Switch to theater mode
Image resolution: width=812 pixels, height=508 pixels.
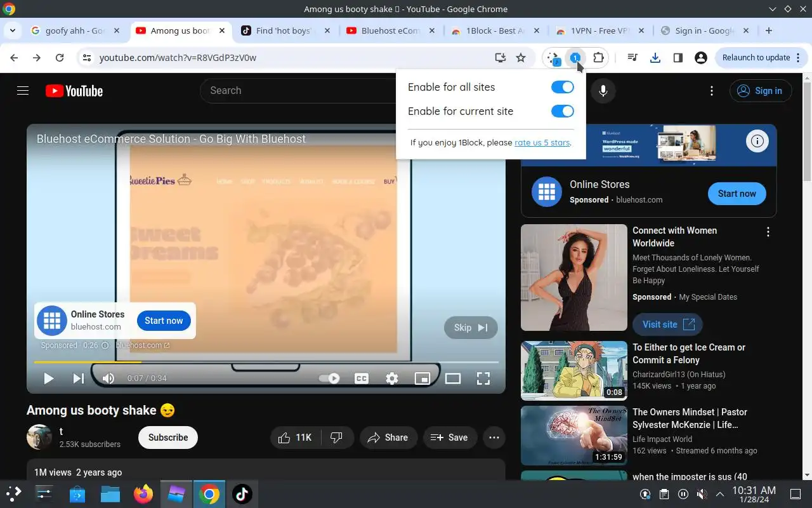click(453, 378)
